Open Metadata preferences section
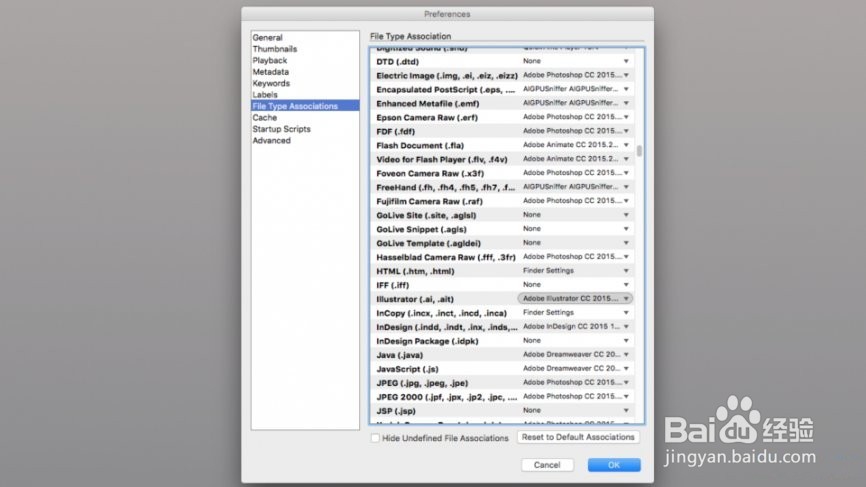 click(x=271, y=72)
